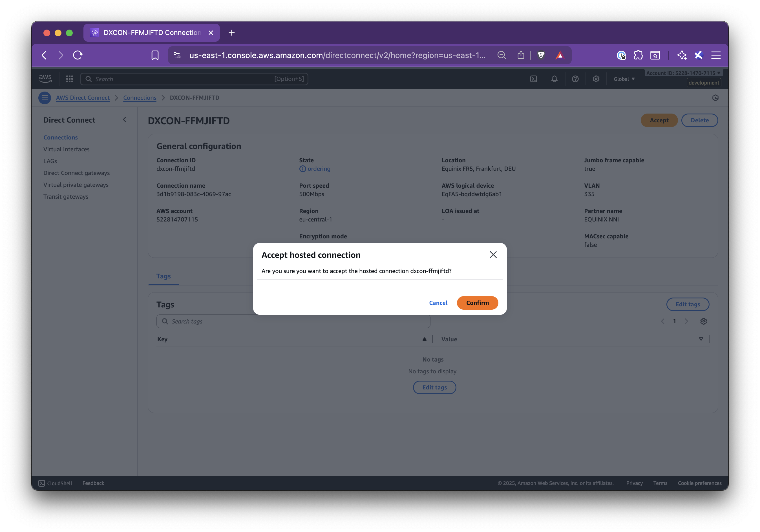The height and width of the screenshot is (532, 760).
Task: Open the tags table preferences gear
Action: pyautogui.click(x=704, y=321)
